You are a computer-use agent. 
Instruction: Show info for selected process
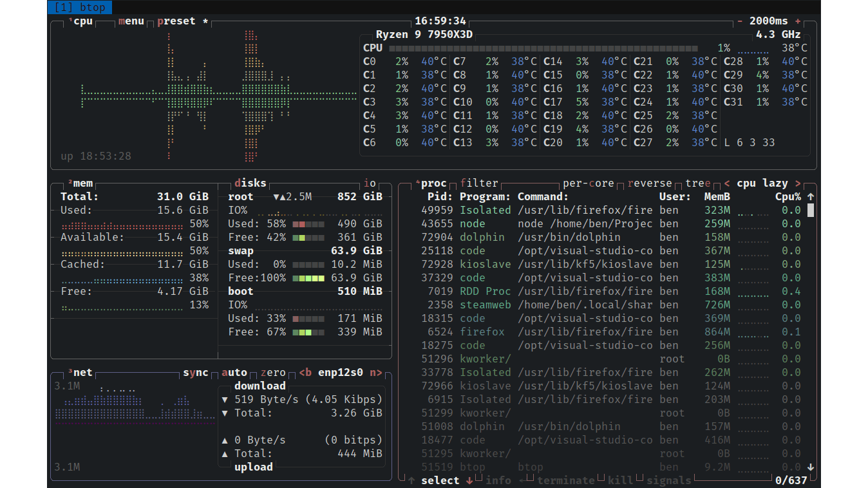point(498,481)
